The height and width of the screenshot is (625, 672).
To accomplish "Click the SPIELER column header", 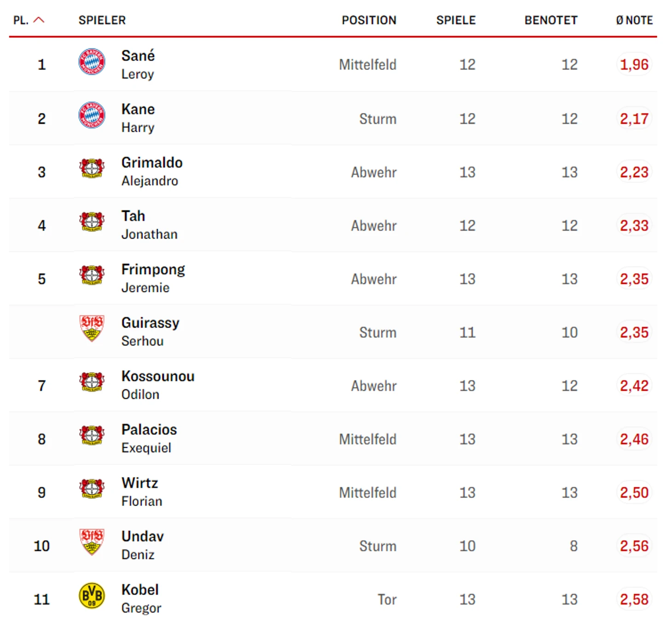I will [102, 20].
